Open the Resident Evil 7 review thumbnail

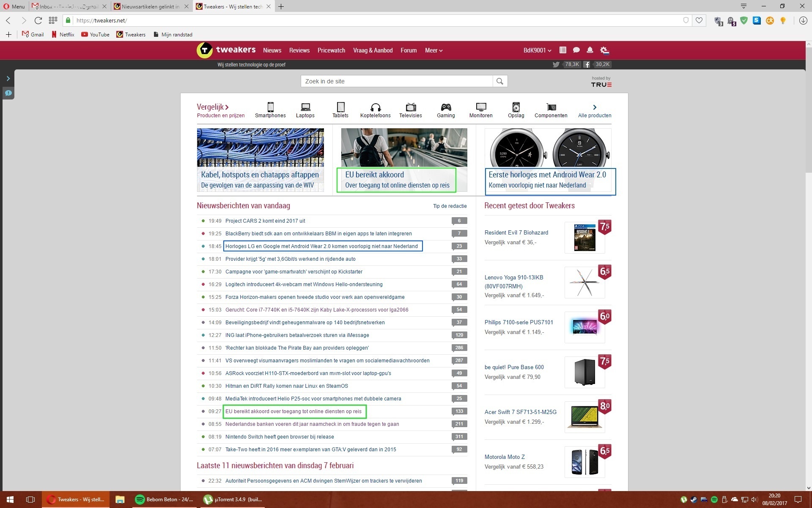[584, 237]
